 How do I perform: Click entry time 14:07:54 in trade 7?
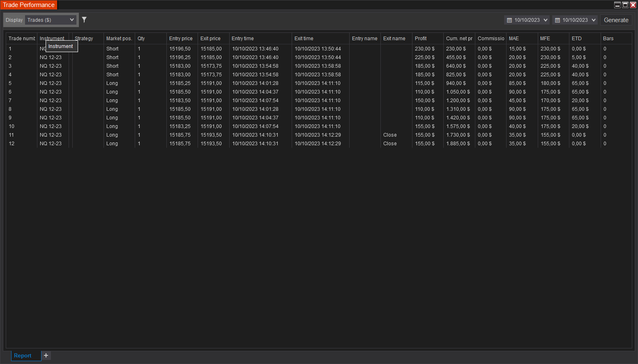coord(255,101)
